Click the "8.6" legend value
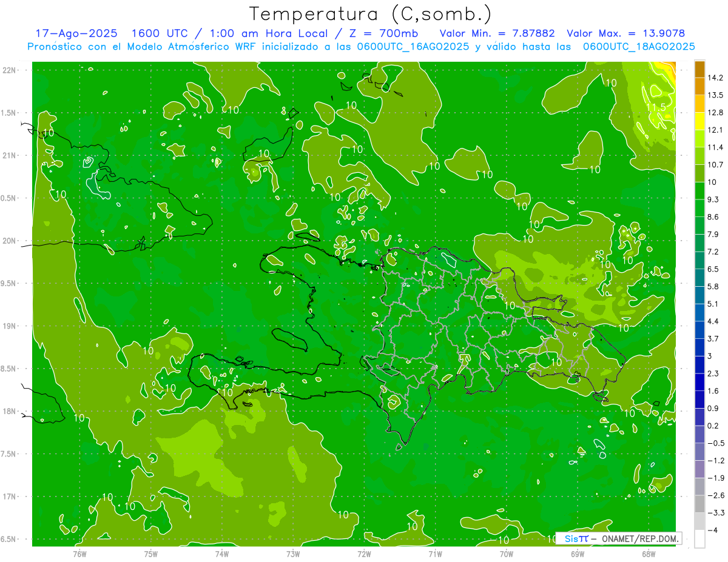Image resolution: width=728 pixels, height=562 pixels. click(713, 217)
